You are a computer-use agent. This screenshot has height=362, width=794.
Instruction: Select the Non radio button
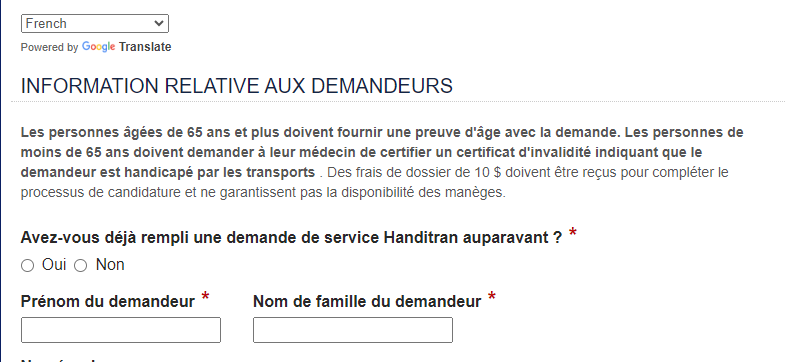coord(81,266)
